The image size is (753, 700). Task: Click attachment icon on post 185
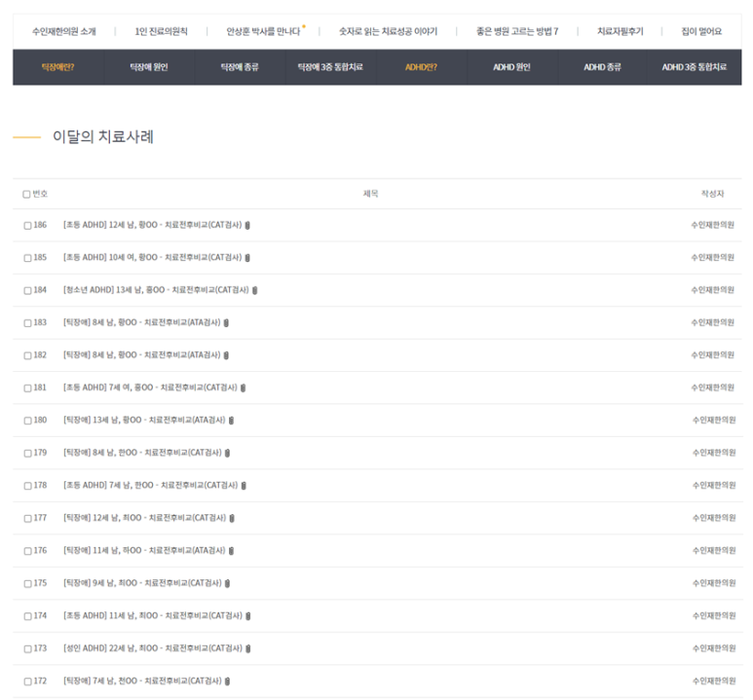coord(247,258)
